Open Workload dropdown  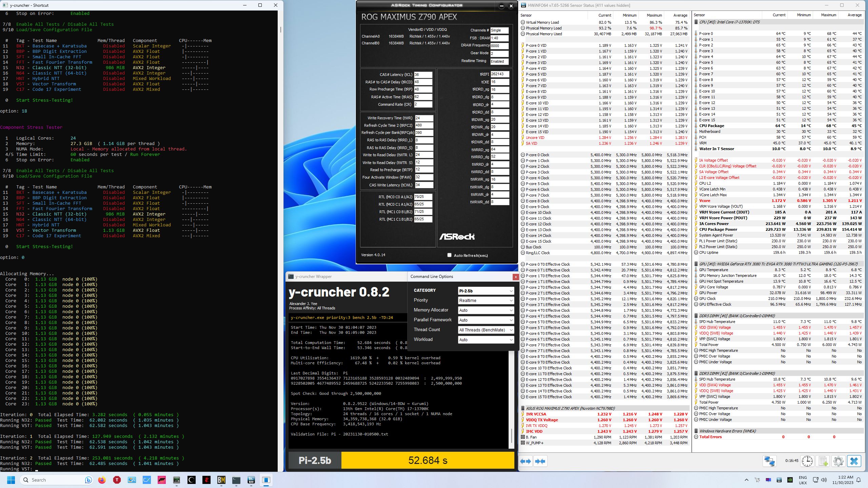click(486, 340)
